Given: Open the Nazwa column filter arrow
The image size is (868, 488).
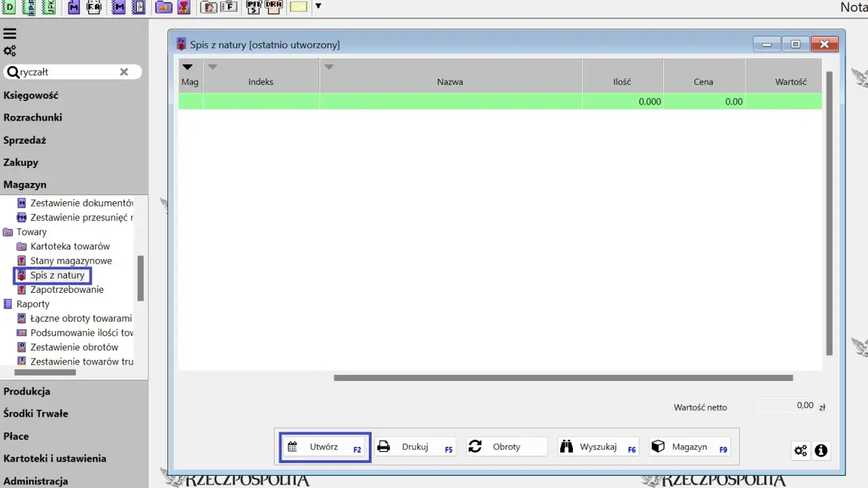Looking at the screenshot, I should pyautogui.click(x=329, y=67).
